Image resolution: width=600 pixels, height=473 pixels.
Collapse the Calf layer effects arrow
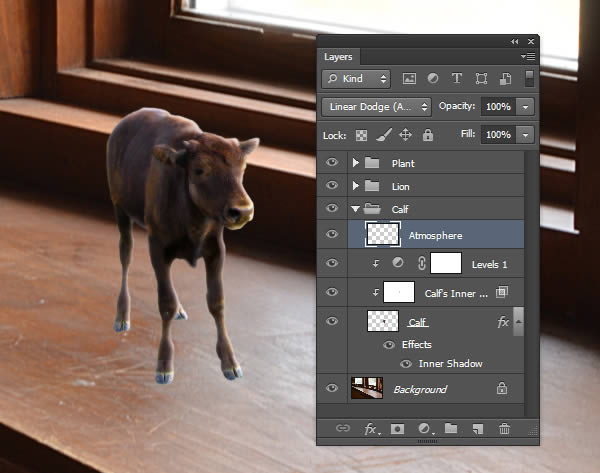click(518, 321)
